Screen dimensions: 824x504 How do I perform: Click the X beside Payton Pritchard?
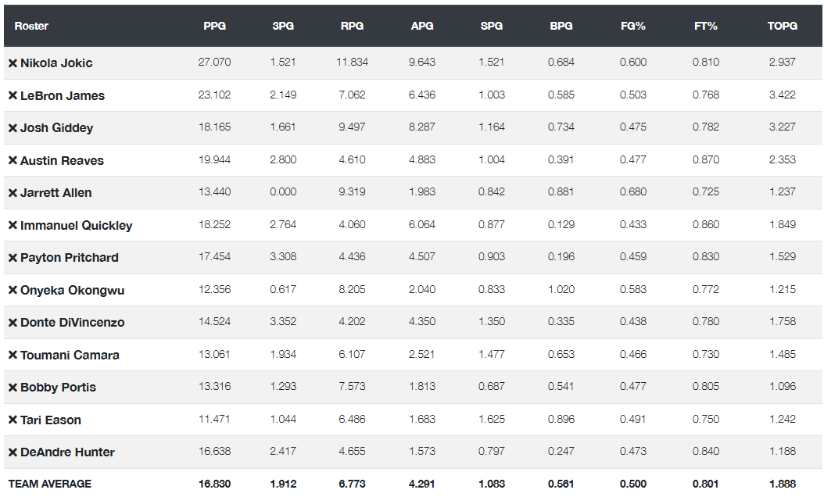tap(13, 258)
